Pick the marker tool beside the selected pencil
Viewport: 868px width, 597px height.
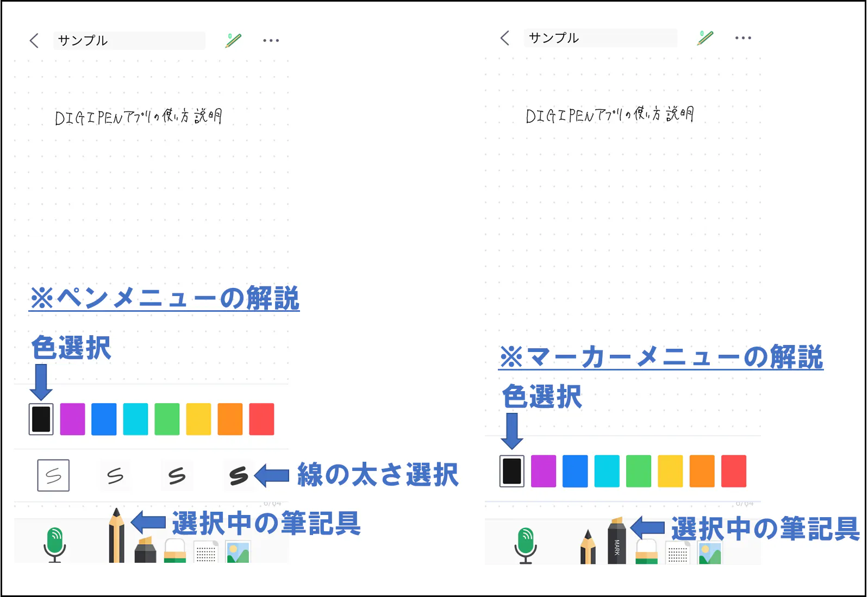pos(145,550)
